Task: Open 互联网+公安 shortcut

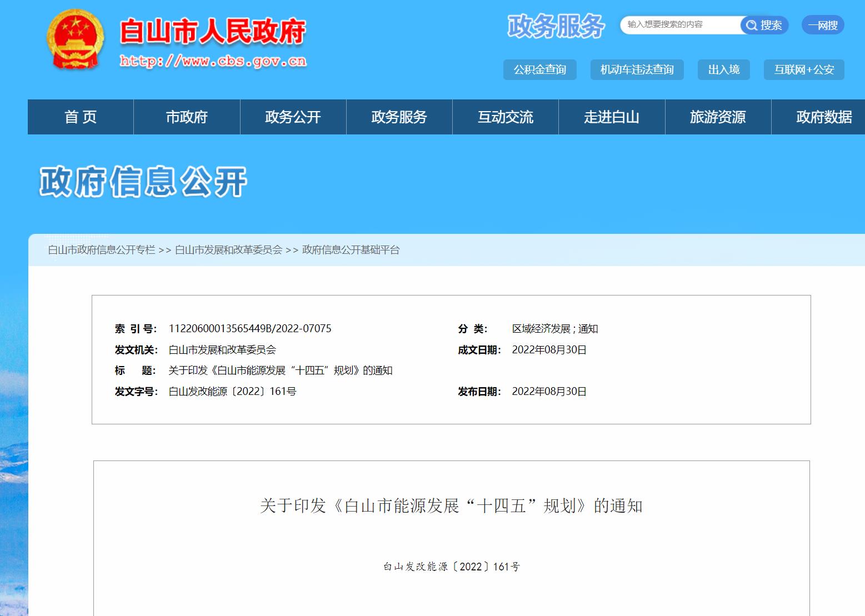Action: (x=803, y=69)
